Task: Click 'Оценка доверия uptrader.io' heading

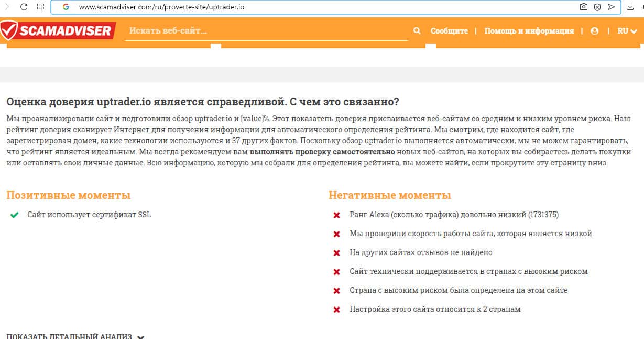Action: [202, 101]
